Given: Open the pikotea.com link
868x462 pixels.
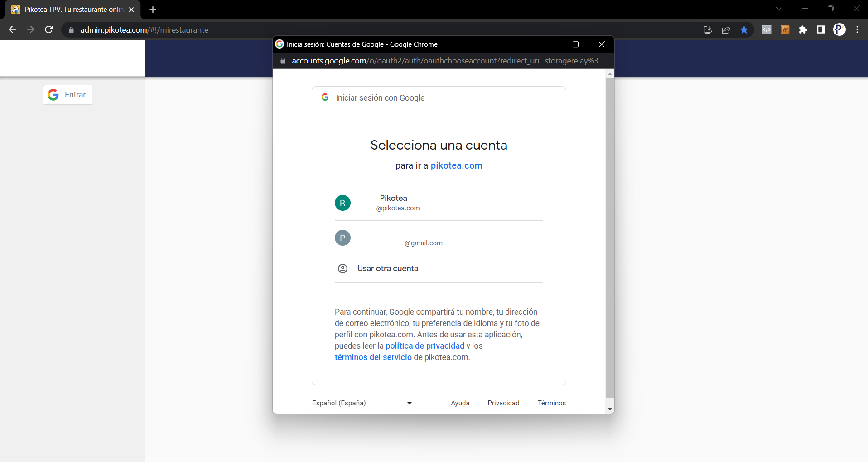Looking at the screenshot, I should pyautogui.click(x=456, y=165).
